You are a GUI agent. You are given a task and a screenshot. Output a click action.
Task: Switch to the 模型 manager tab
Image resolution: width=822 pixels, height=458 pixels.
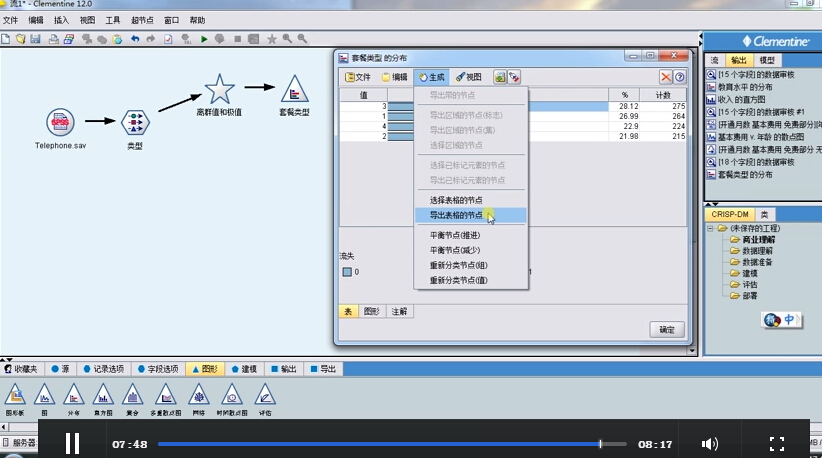(767, 61)
